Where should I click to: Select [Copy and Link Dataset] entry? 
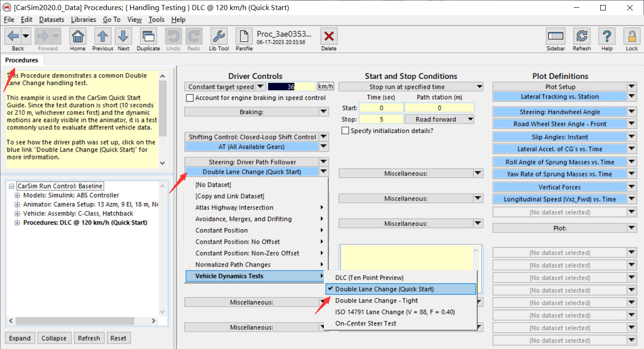click(230, 196)
